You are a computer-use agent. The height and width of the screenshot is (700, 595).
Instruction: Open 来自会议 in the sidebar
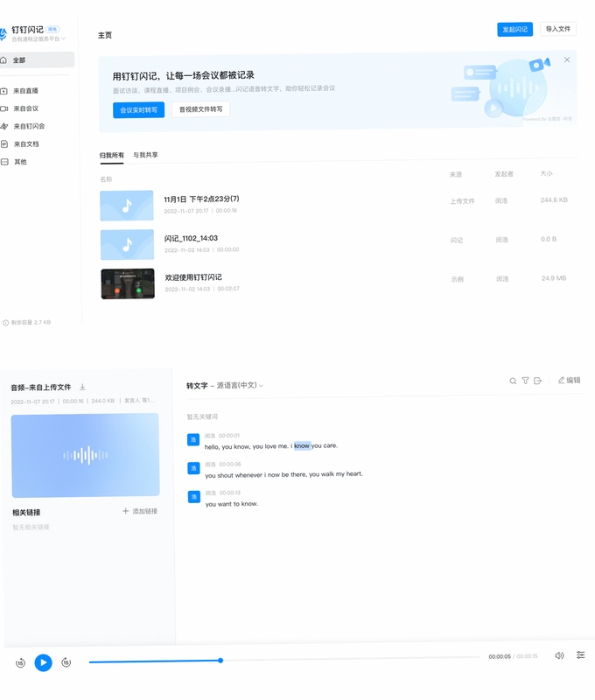25,108
